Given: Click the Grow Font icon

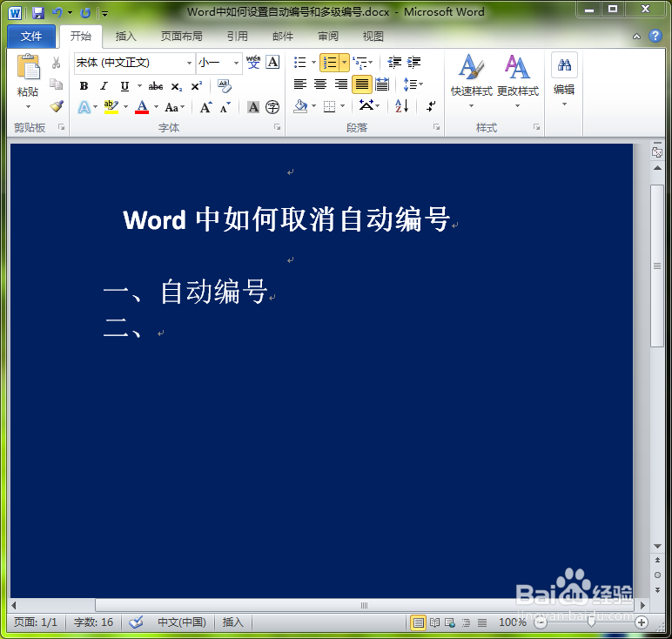Looking at the screenshot, I should pos(205,107).
